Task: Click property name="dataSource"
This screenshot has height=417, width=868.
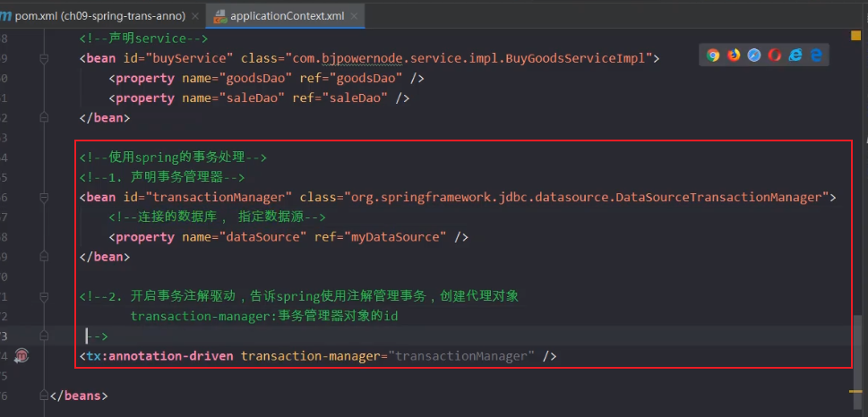Action: 245,237
